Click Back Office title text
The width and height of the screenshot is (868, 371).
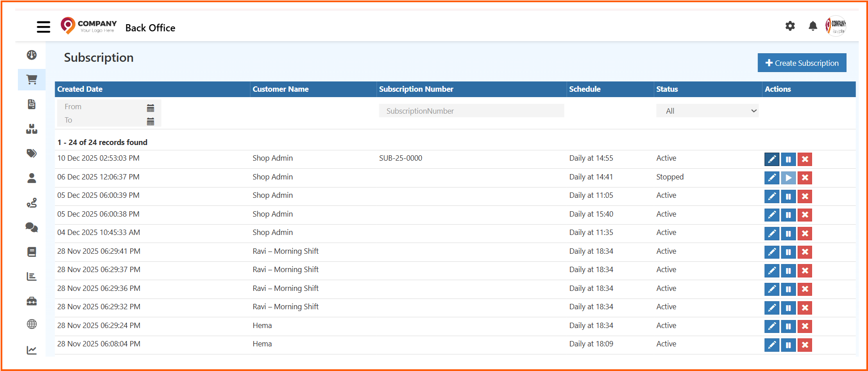(150, 28)
